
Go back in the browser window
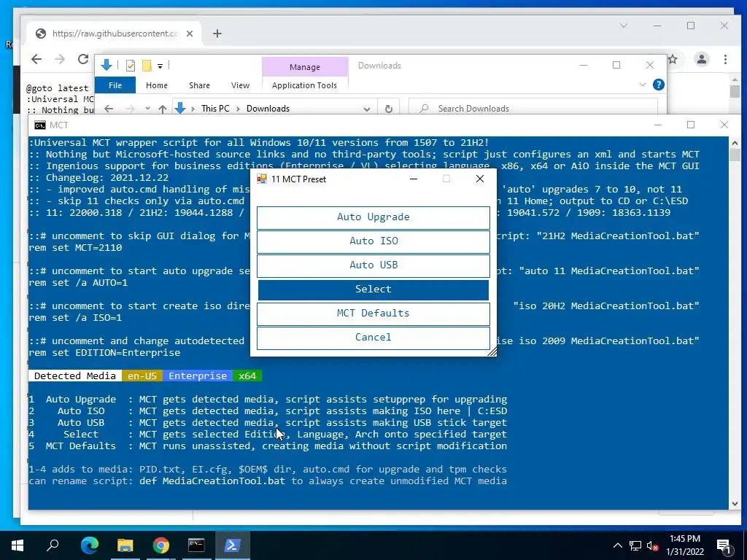click(x=36, y=59)
